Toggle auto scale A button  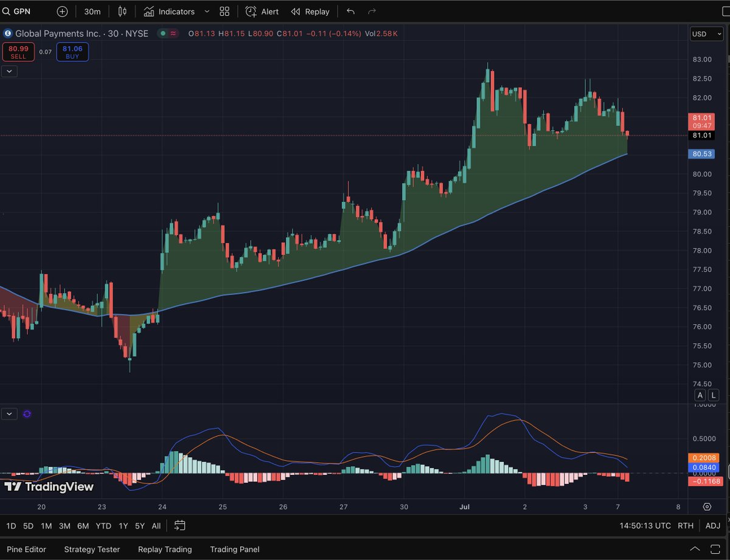(x=701, y=396)
